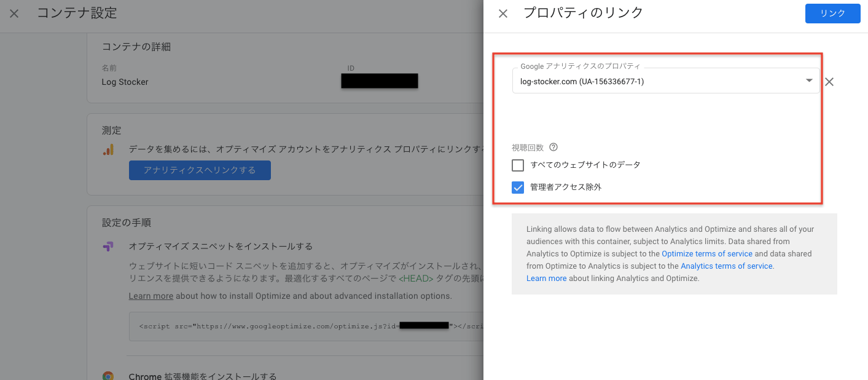This screenshot has height=380, width=868.
Task: Uncheck 管理者アクセス除外 checkbox
Action: coord(518,187)
